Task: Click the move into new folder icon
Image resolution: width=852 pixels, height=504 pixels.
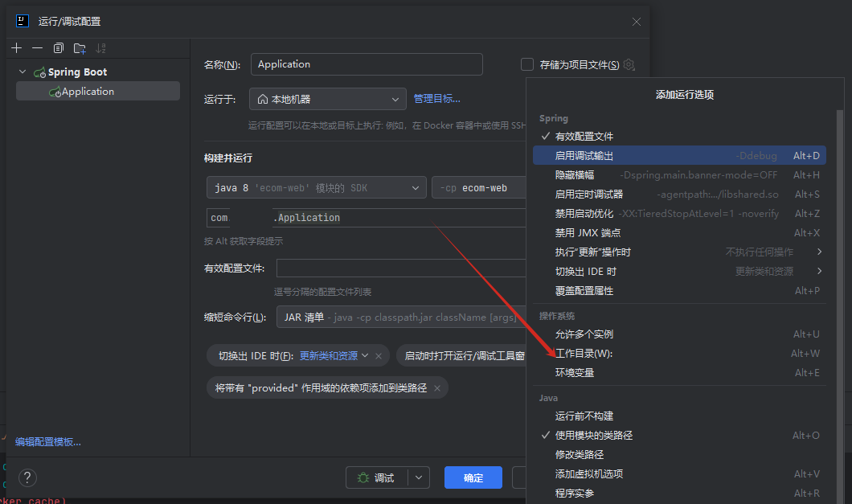Action: 80,48
